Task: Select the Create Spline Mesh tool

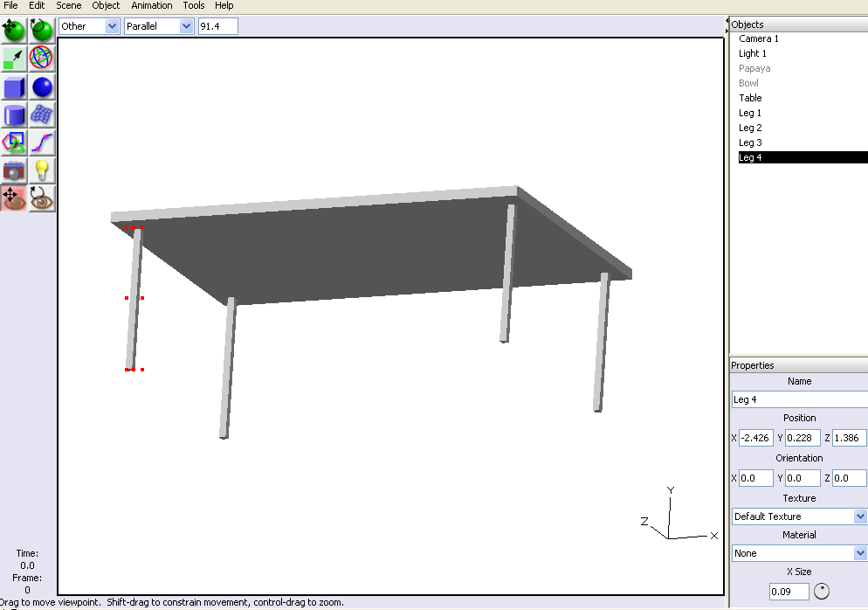Action: [x=42, y=114]
